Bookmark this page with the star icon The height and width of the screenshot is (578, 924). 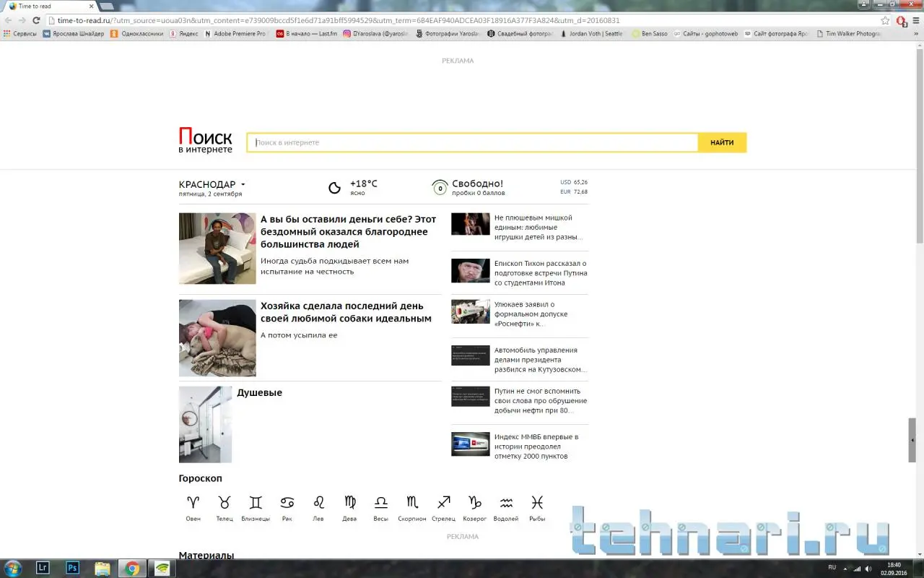click(x=885, y=20)
